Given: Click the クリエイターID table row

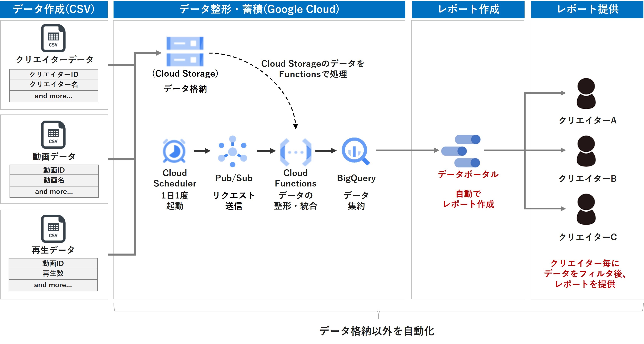Looking at the screenshot, I should coord(54,74).
